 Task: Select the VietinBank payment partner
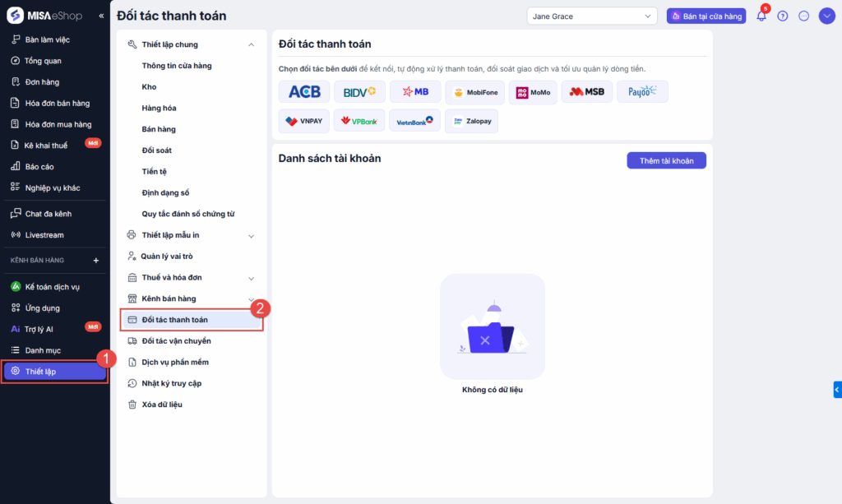(x=414, y=121)
